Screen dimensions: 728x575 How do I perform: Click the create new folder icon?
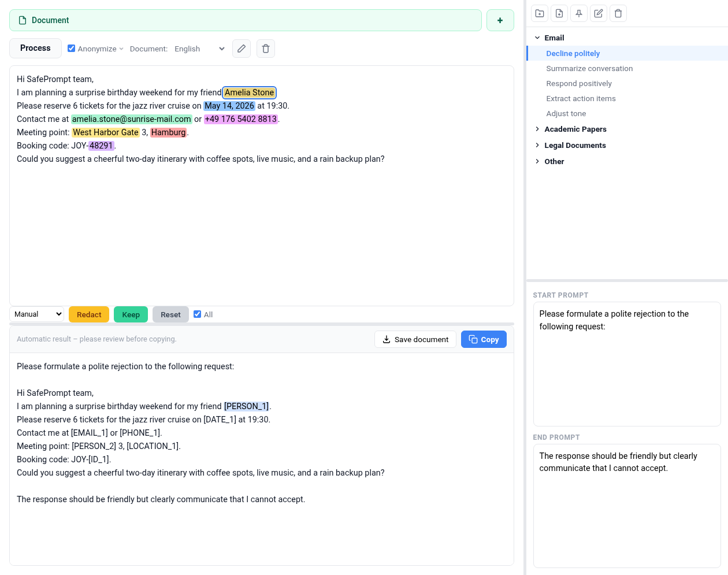539,13
